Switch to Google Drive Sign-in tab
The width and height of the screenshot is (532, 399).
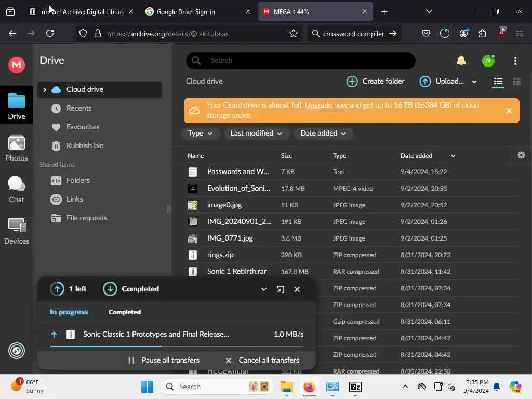tap(197, 11)
